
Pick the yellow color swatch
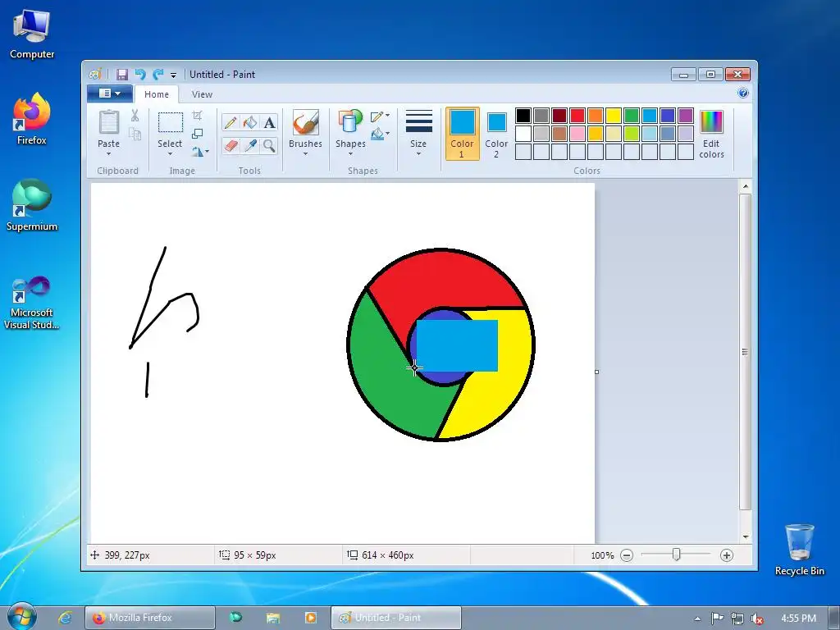[614, 115]
